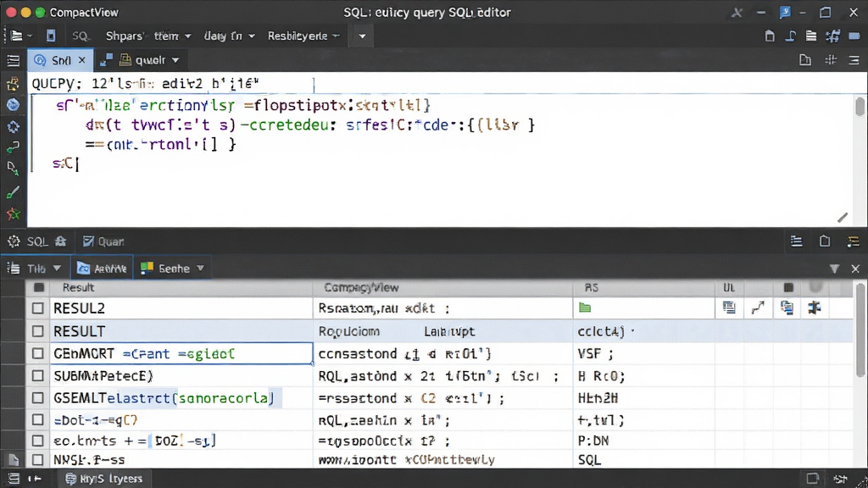Open the Seehe dropdown arrow

(200, 269)
